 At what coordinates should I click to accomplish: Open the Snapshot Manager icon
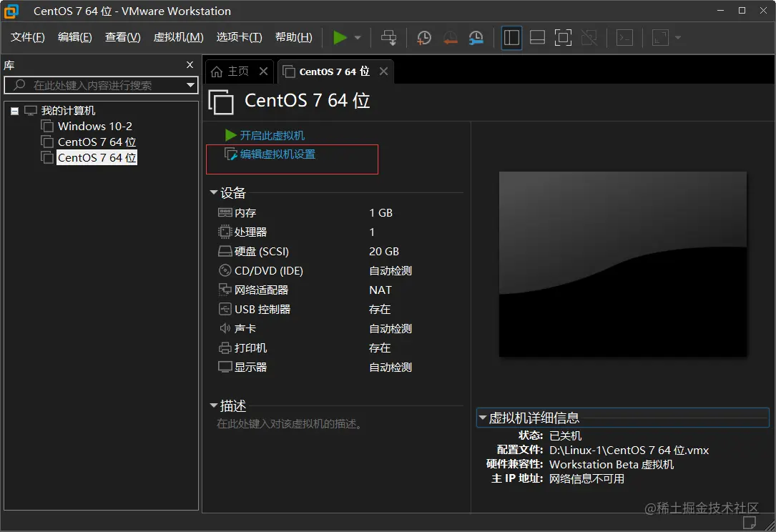tap(476, 38)
